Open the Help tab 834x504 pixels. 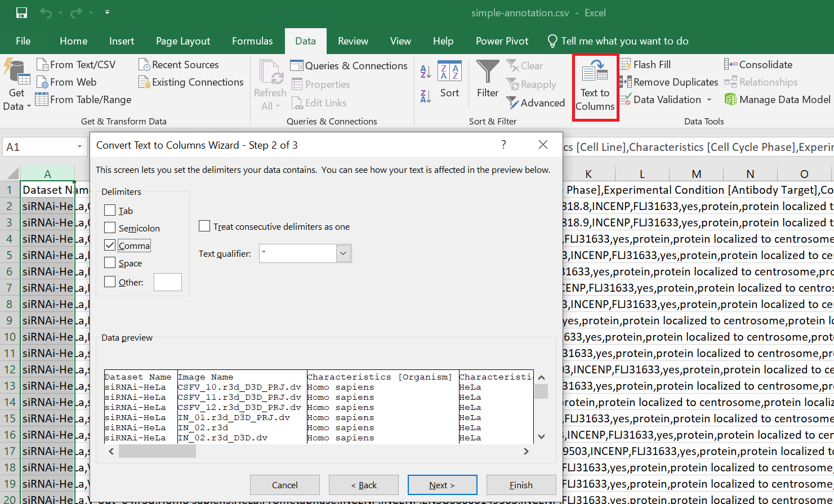443,41
